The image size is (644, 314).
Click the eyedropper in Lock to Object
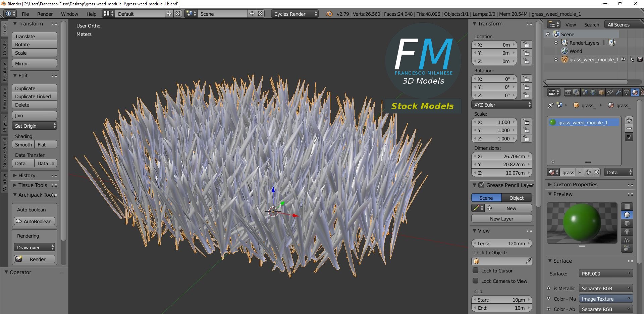pyautogui.click(x=528, y=261)
